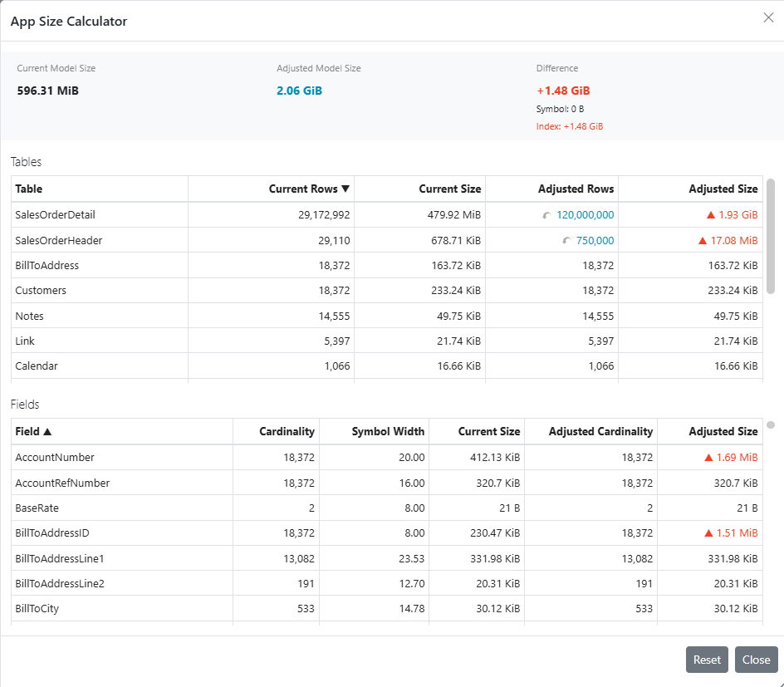
Task: Click the Tables list vertical scrollbar
Action: click(x=771, y=236)
